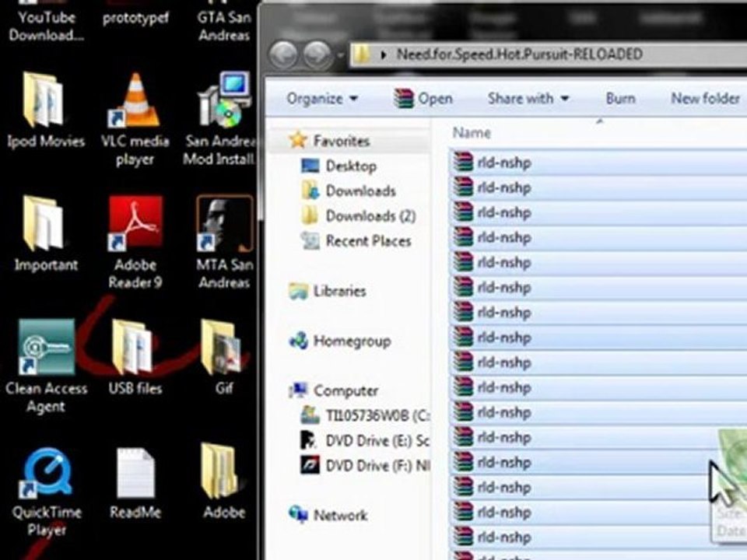Click the Explorer Forward arrow button
Screen dimensions: 747x560
coord(317,54)
